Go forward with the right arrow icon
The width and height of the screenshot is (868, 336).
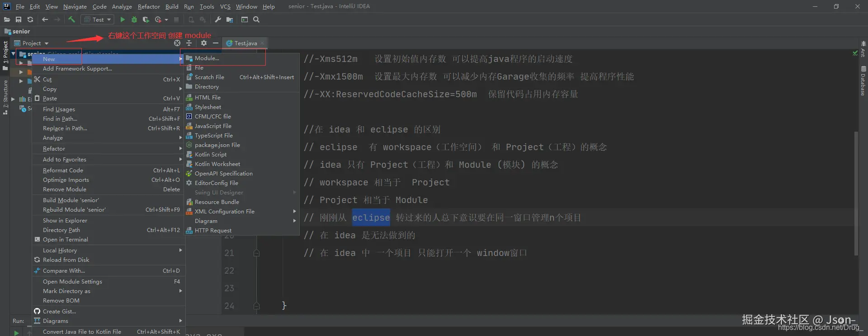57,19
